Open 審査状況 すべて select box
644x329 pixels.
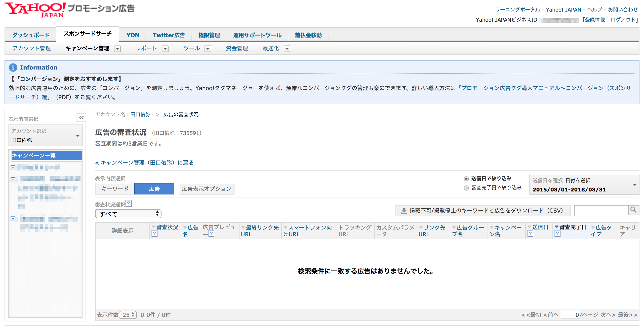[x=128, y=214]
